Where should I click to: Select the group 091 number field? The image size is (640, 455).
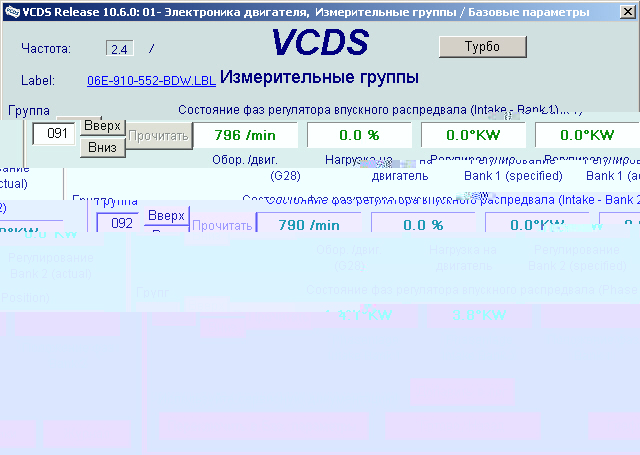pyautogui.click(x=54, y=133)
